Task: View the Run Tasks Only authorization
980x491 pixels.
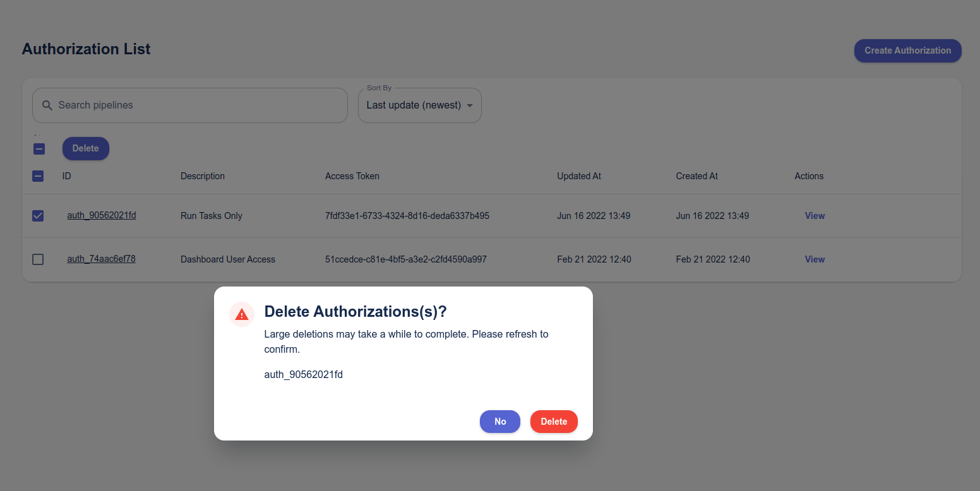Action: (815, 216)
